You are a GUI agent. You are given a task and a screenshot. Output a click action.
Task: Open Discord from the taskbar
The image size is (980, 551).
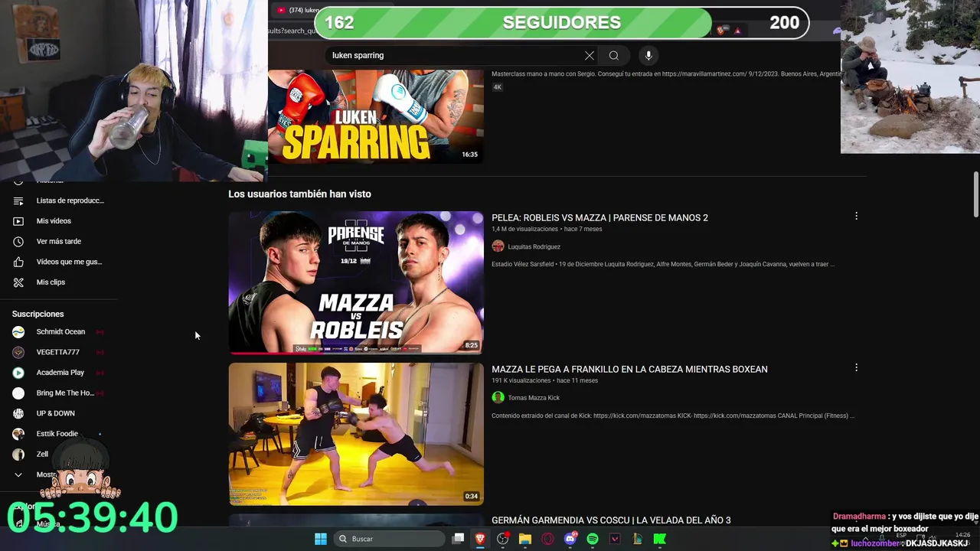coord(570,539)
